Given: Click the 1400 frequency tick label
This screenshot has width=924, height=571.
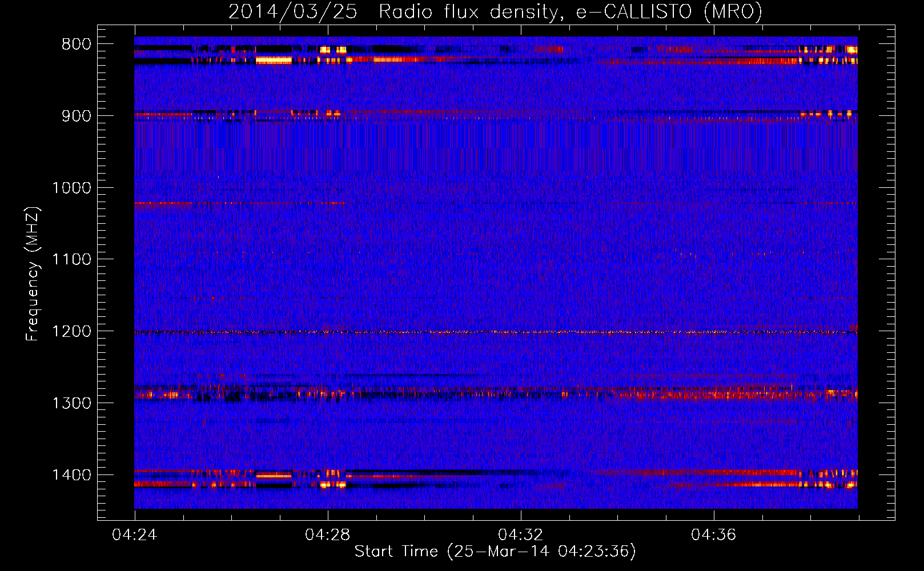Looking at the screenshot, I should (71, 475).
